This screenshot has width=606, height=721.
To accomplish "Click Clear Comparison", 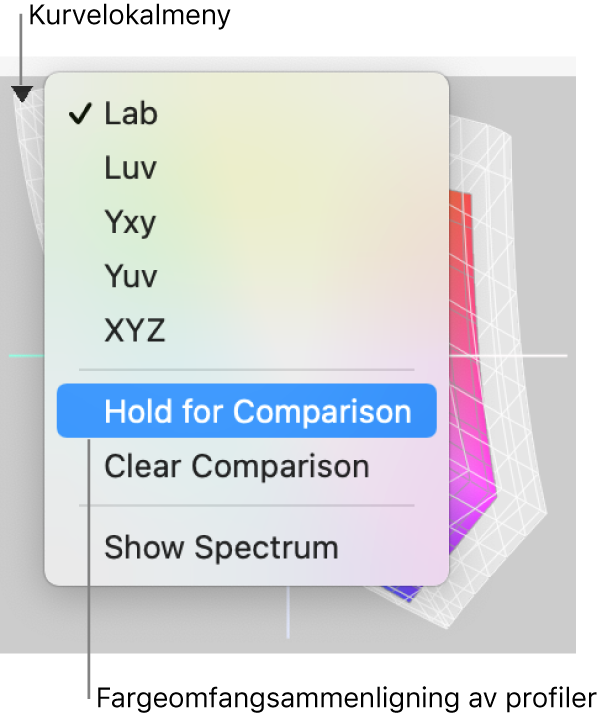I will pyautogui.click(x=246, y=466).
